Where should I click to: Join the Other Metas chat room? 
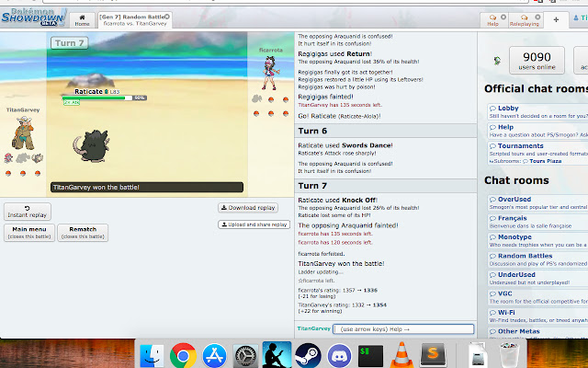(537, 333)
